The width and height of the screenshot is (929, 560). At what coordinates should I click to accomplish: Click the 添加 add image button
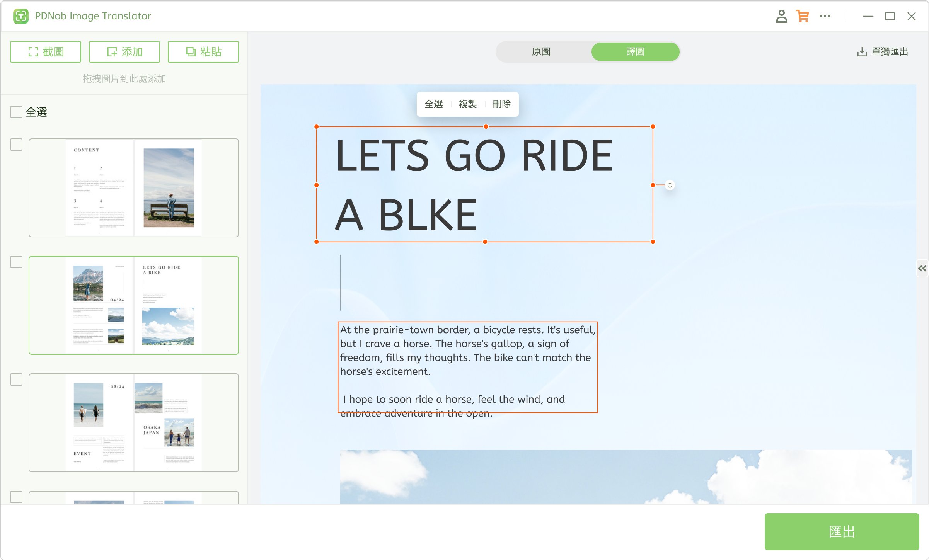pos(124,52)
